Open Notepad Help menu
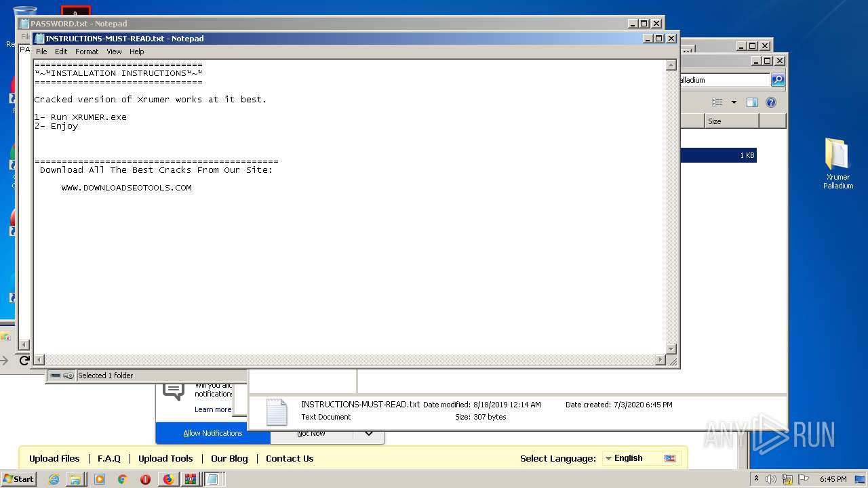 137,52
